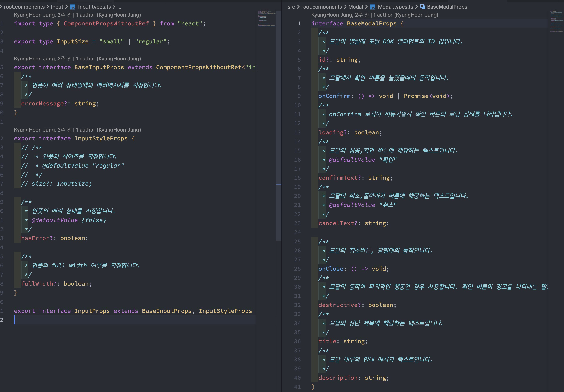Open the Input folder breadcrumb
Viewport: 564px width, 392px height.
coord(57,7)
